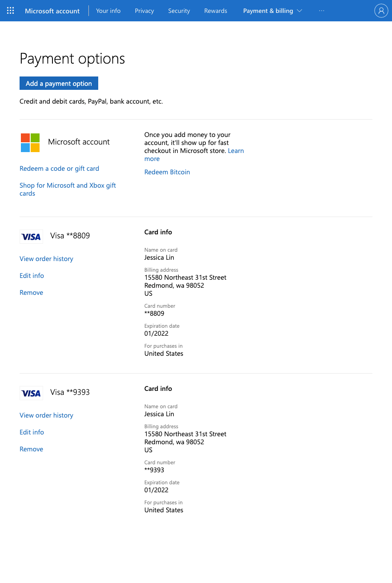Go to the Microsoft account home title
This screenshot has width=392, height=583.
[x=52, y=11]
